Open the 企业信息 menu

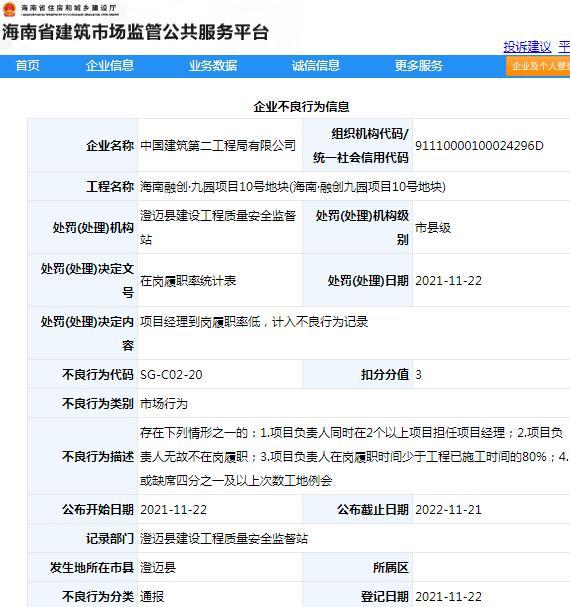click(110, 65)
